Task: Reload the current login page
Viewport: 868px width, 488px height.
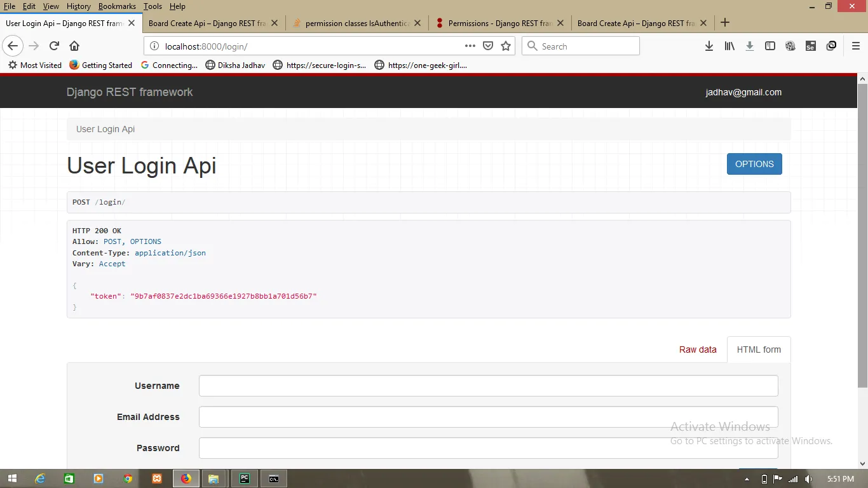Action: (x=54, y=46)
